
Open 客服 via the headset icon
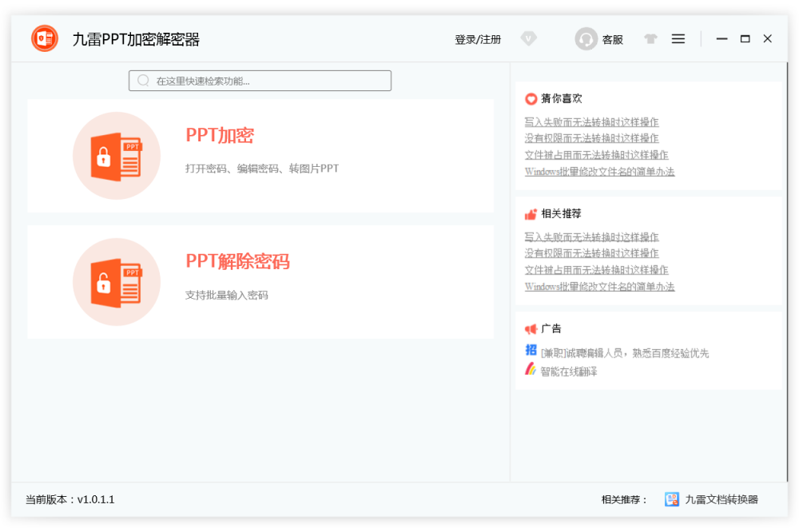tap(586, 39)
